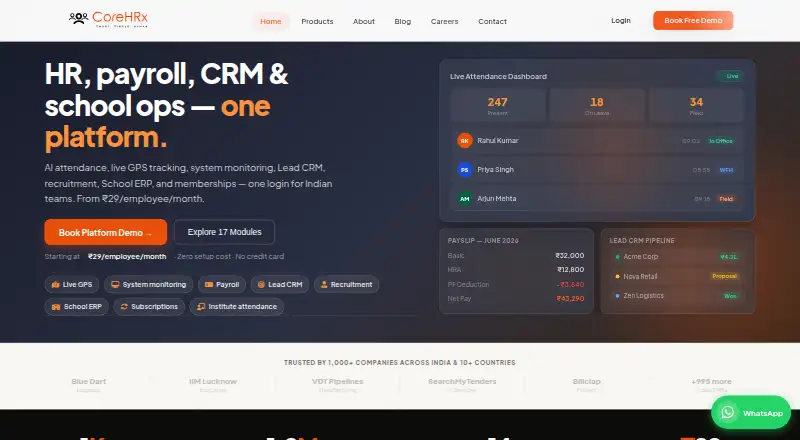This screenshot has width=800, height=440.
Task: Click the Billclap company name
Action: pos(586,381)
